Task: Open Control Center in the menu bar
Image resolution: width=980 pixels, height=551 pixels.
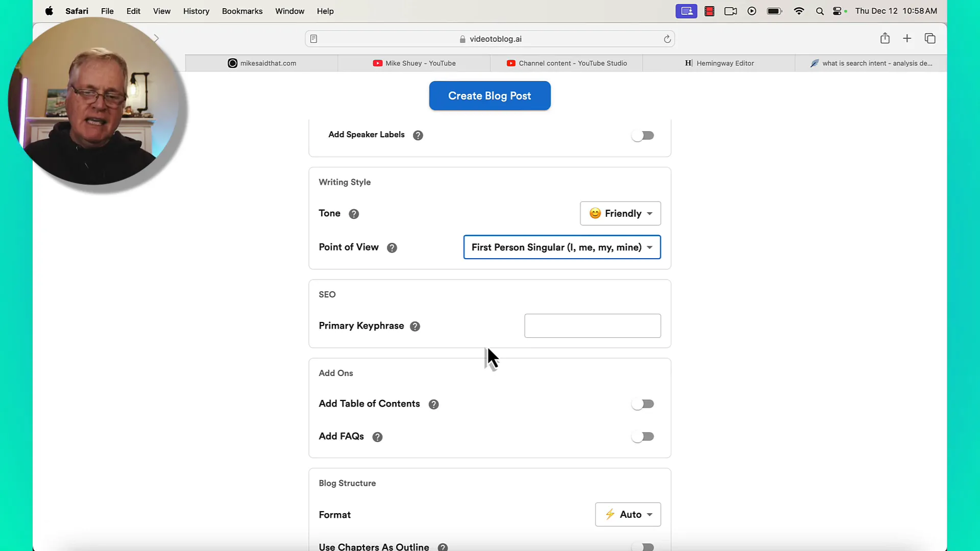Action: pyautogui.click(x=837, y=11)
